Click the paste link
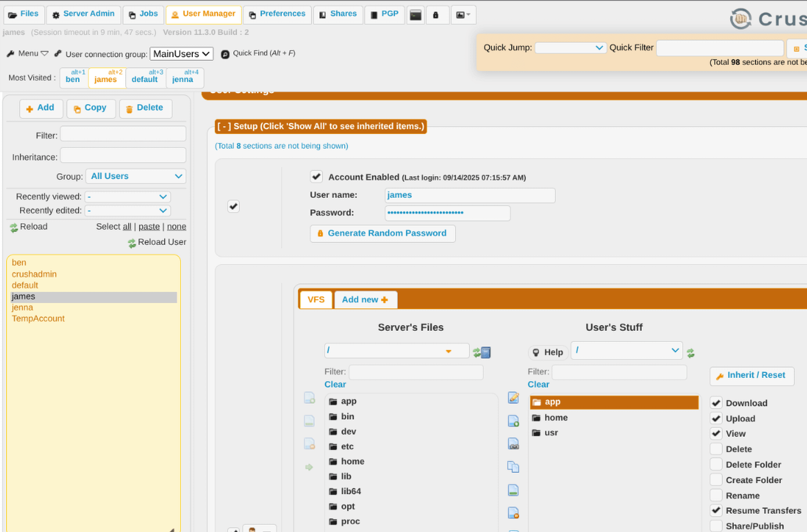Image resolution: width=807 pixels, height=532 pixels. click(149, 227)
